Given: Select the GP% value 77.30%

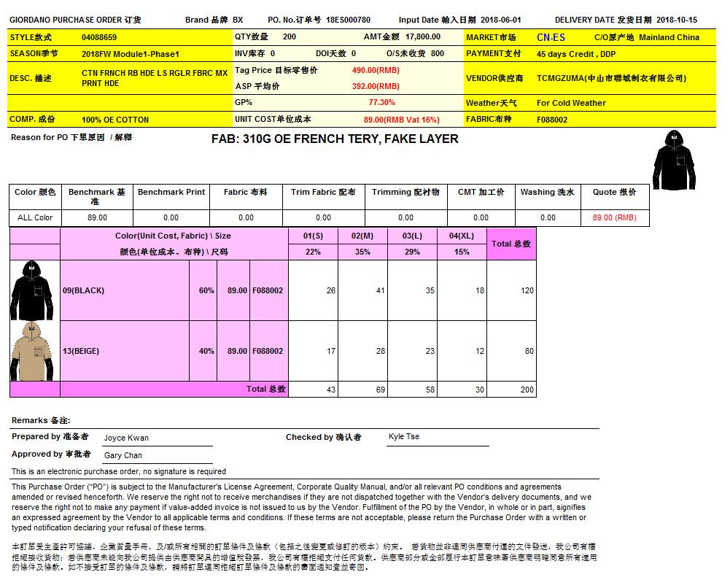Looking at the screenshot, I should click(x=381, y=103).
